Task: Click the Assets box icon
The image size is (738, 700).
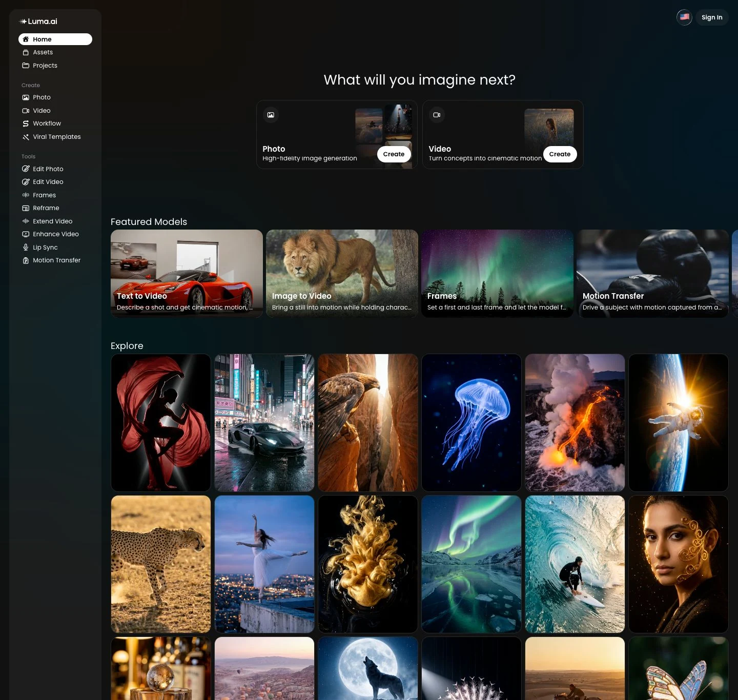Action: [26, 52]
